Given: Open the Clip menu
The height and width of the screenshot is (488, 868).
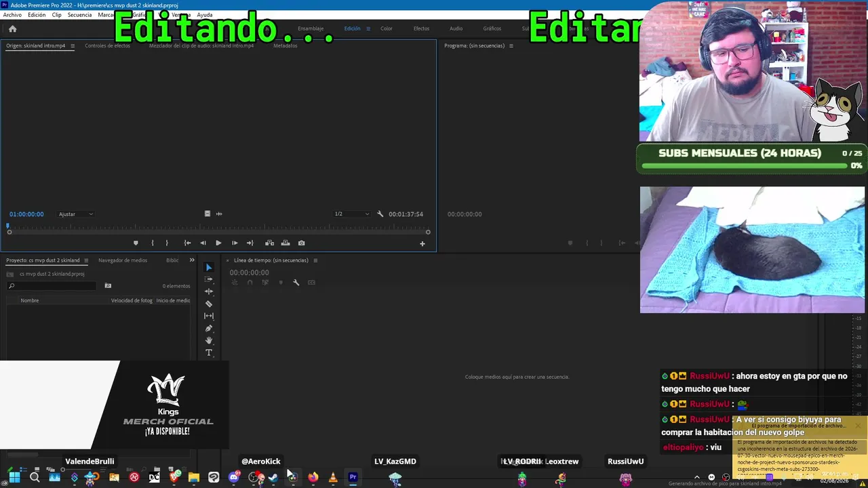Looking at the screenshot, I should click(x=56, y=15).
